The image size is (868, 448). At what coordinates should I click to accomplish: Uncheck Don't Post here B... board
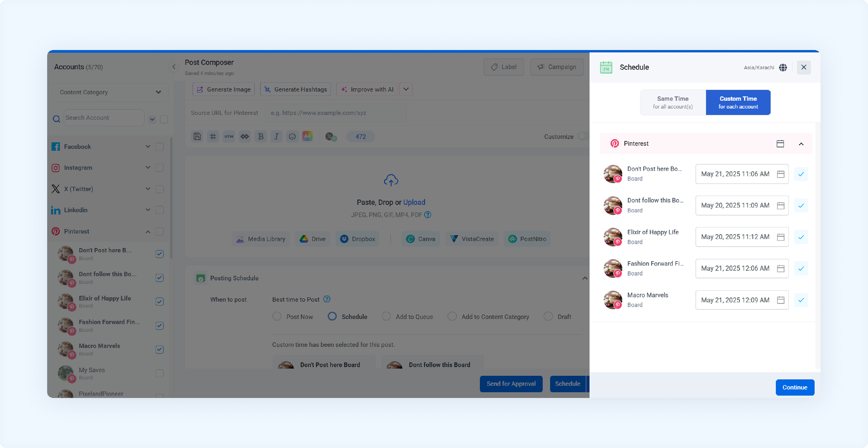click(160, 254)
